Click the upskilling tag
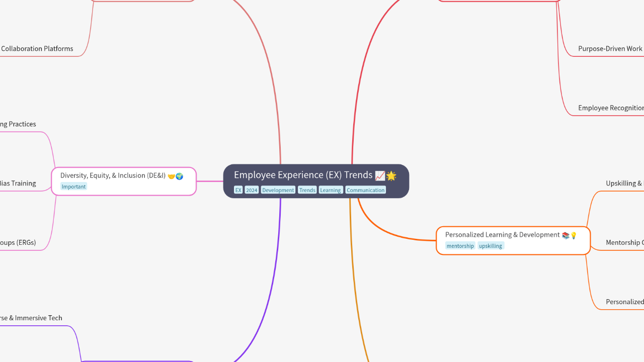644x362 pixels. 491,246
